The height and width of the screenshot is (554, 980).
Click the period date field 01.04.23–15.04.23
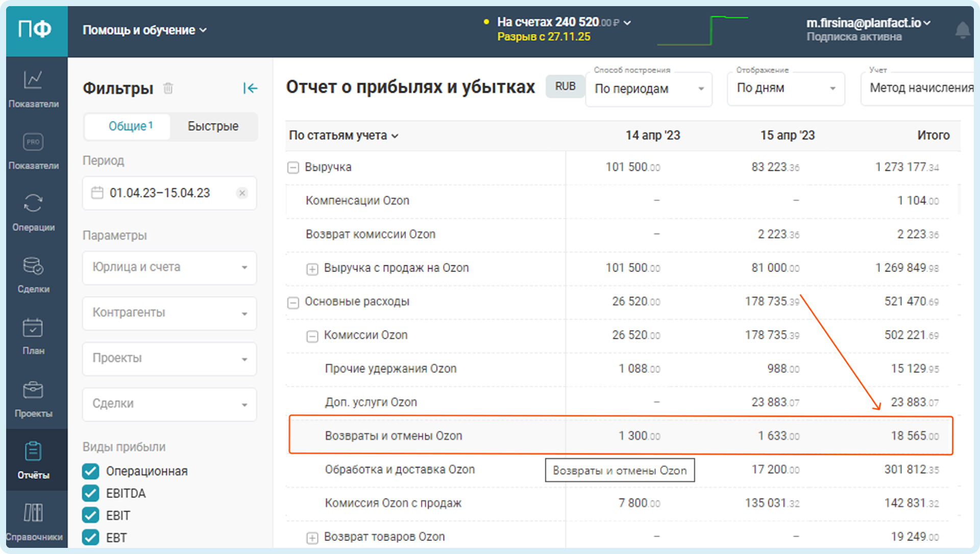coord(160,193)
